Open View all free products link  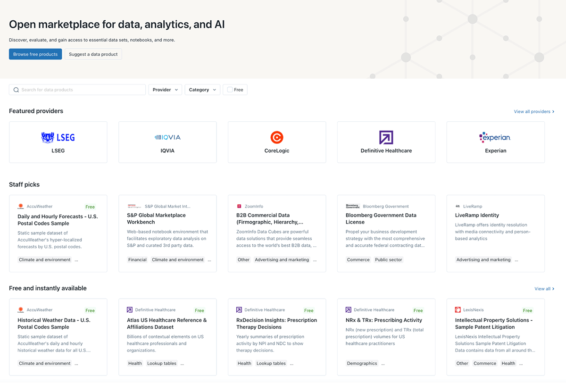click(x=544, y=289)
